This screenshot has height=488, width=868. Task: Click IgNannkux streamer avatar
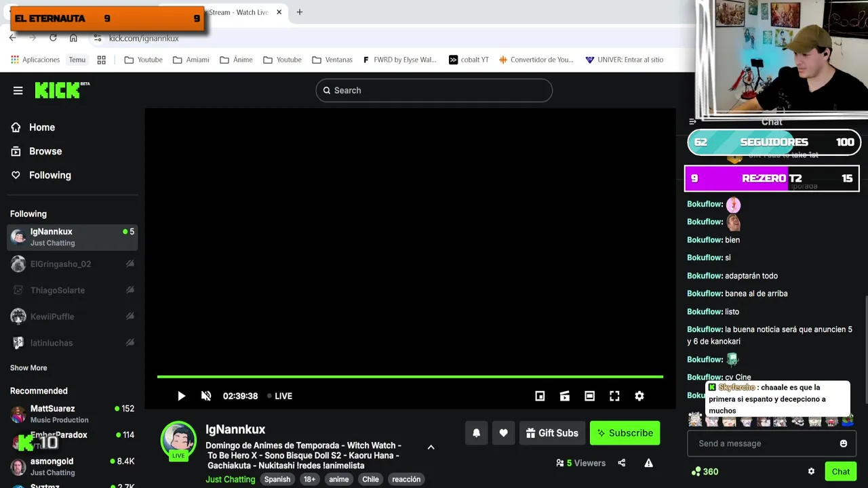(178, 439)
